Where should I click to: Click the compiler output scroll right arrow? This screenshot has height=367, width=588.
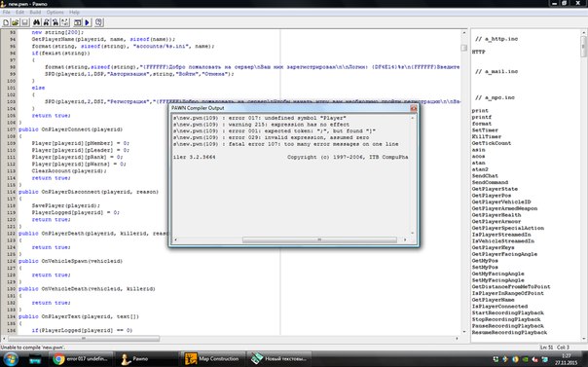[405, 239]
